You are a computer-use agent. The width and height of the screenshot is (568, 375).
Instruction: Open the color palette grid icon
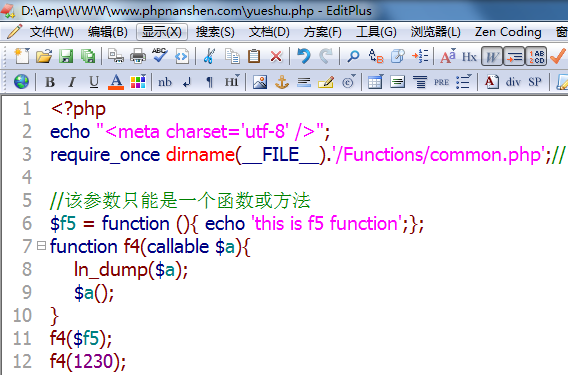pos(138,82)
